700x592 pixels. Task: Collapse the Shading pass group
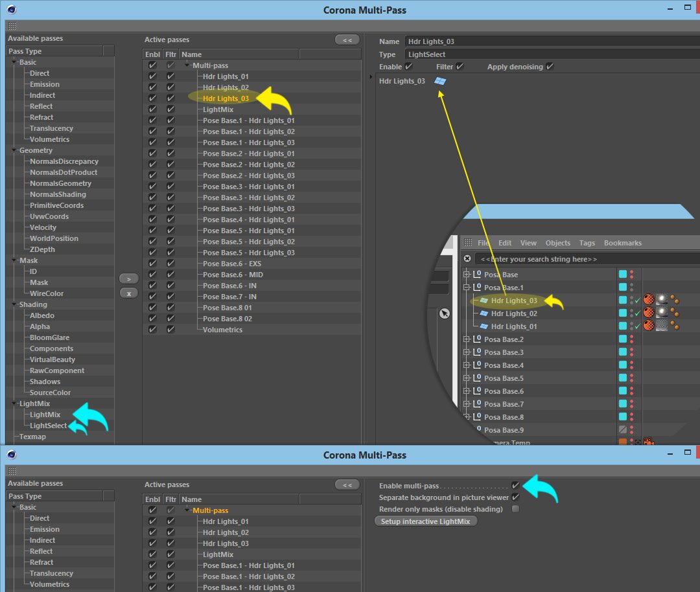15,304
